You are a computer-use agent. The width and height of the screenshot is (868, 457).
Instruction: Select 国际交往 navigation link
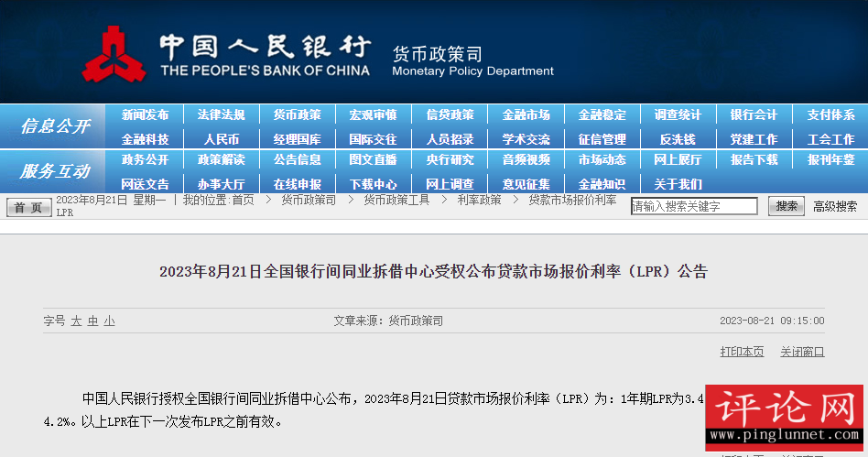coord(373,139)
